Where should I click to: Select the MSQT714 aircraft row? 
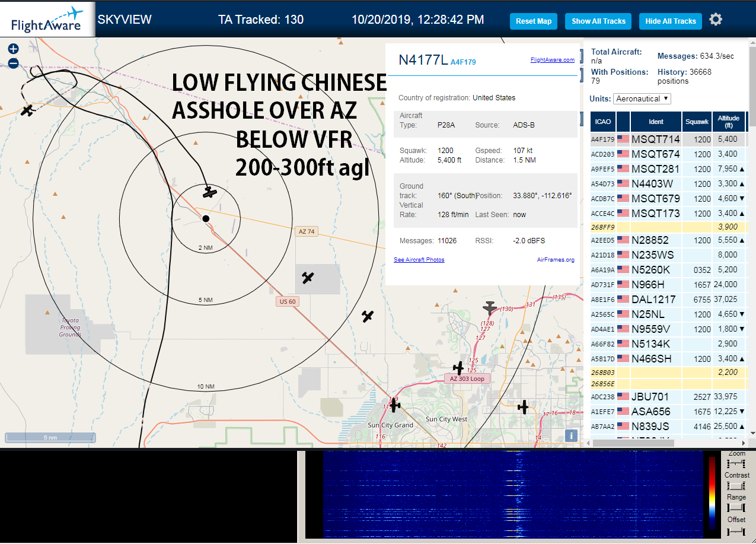(668, 139)
